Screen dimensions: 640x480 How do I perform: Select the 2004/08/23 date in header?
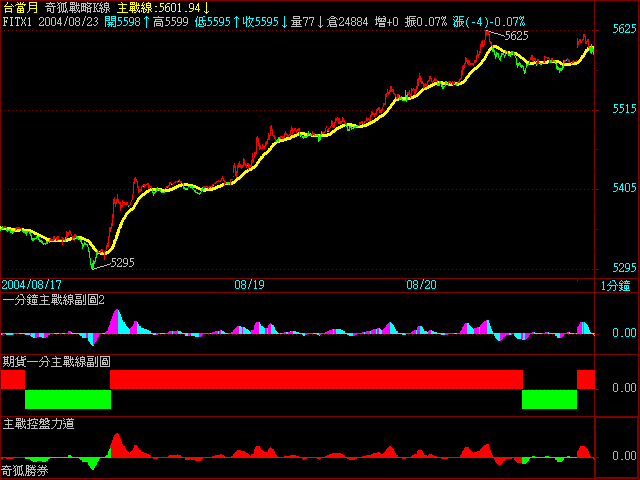[x=69, y=22]
